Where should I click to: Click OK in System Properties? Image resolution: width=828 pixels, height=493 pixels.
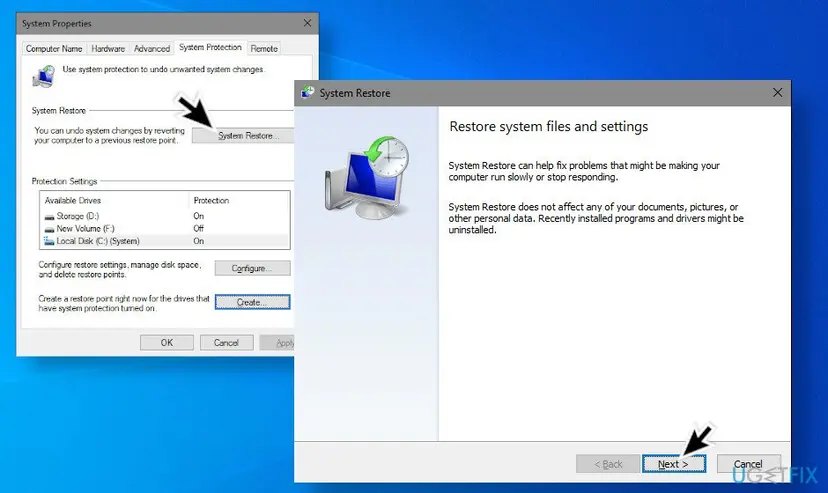tap(167, 343)
